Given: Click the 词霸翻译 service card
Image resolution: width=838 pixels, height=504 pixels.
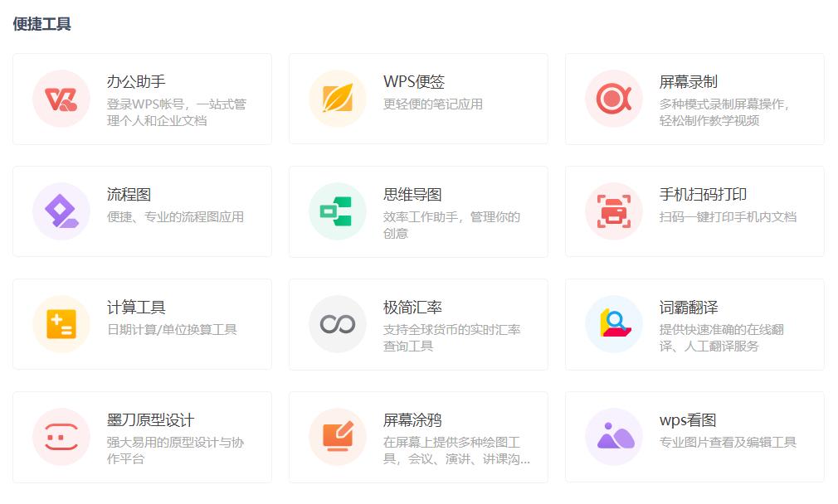Looking at the screenshot, I should pos(695,324).
